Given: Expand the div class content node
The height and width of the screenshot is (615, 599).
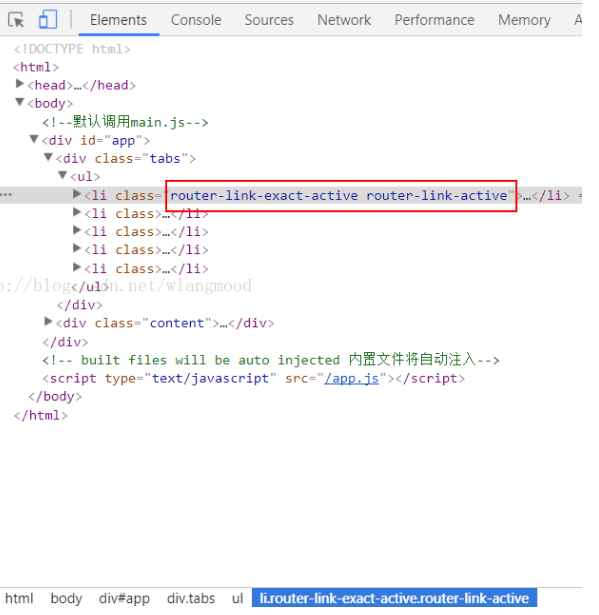Looking at the screenshot, I should click(x=48, y=322).
